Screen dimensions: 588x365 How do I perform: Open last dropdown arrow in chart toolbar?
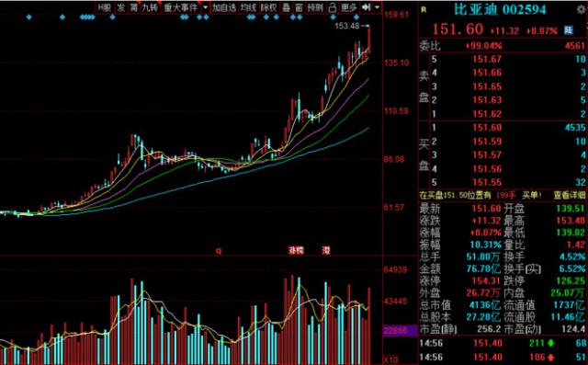tap(377, 7)
